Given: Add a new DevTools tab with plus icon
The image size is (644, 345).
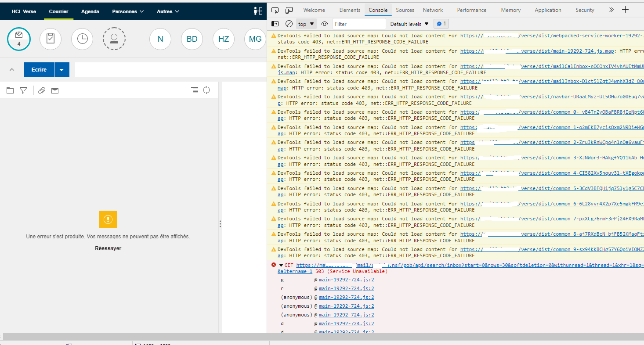Looking at the screenshot, I should (626, 10).
